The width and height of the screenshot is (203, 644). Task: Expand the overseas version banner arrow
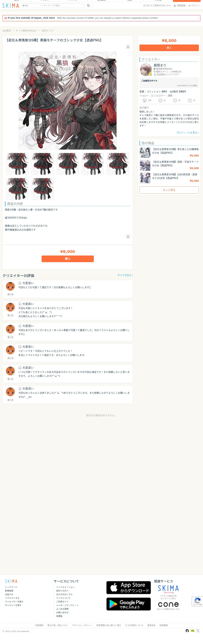(x=198, y=18)
